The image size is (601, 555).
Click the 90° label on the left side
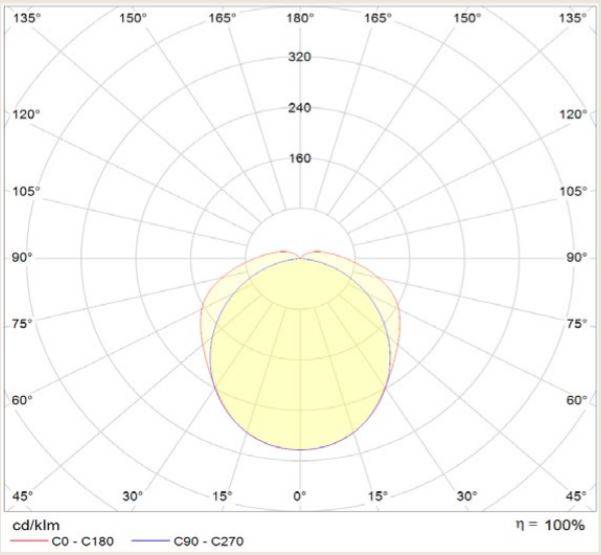pyautogui.click(x=22, y=257)
